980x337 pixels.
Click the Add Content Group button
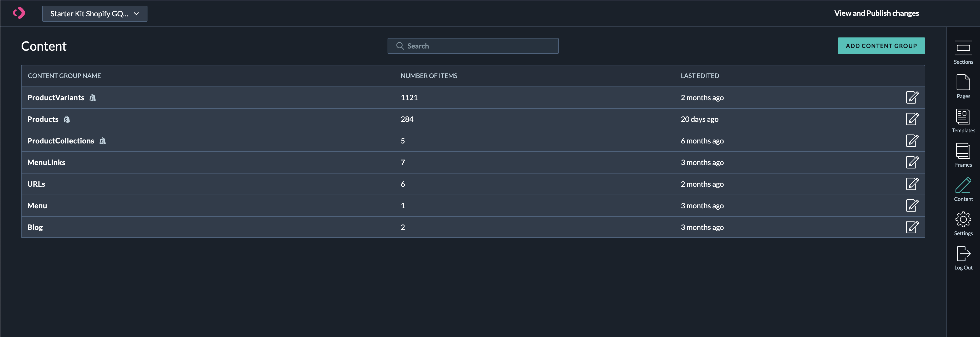coord(881,46)
